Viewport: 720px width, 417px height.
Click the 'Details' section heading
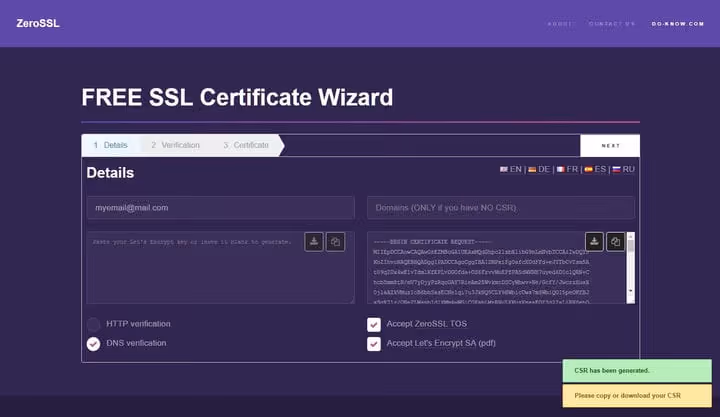point(110,173)
